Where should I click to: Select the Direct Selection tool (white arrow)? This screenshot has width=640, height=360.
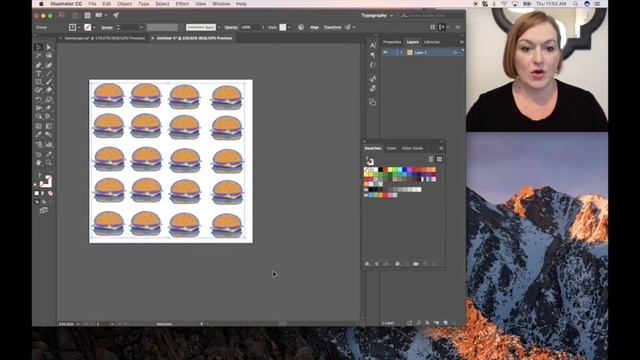coord(49,47)
